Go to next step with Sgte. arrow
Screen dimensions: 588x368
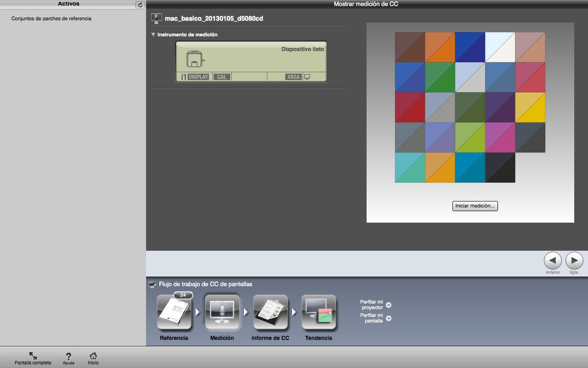[574, 261]
